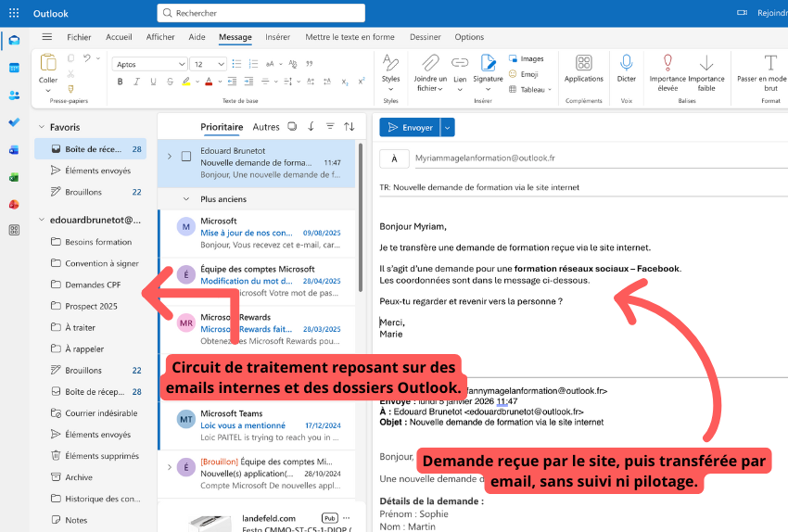The image size is (788, 532).
Task: Expand the Edouard Brunetot conversation chevron
Action: (x=170, y=157)
